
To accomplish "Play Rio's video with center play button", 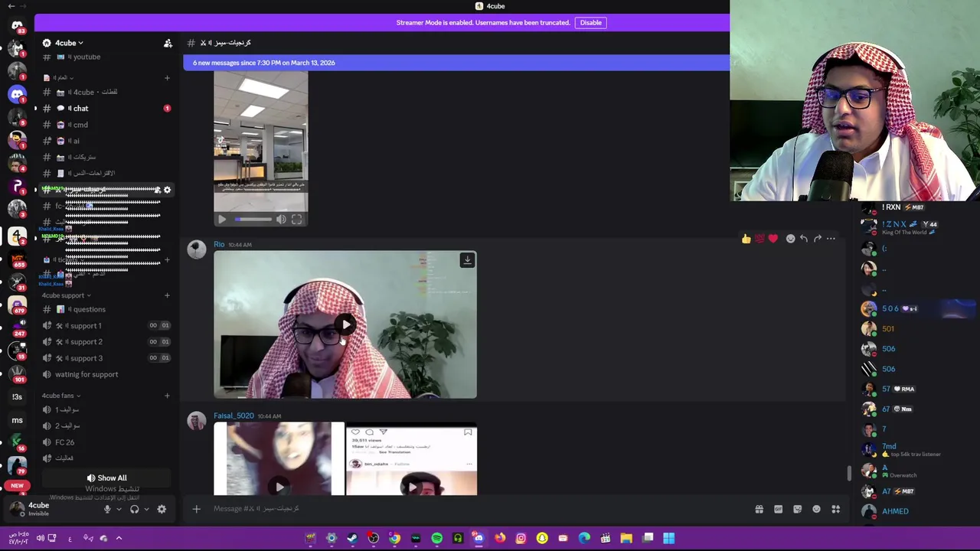I will [x=345, y=324].
